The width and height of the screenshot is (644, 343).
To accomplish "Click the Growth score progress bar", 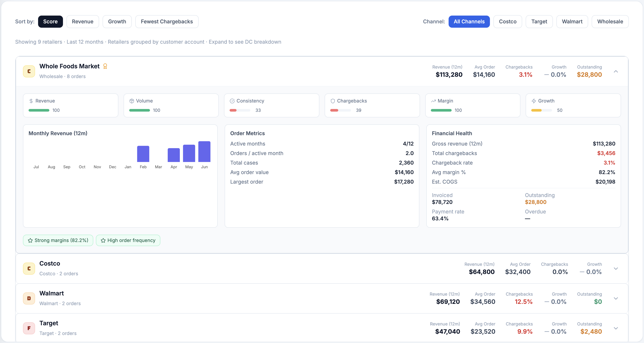I will (x=541, y=111).
